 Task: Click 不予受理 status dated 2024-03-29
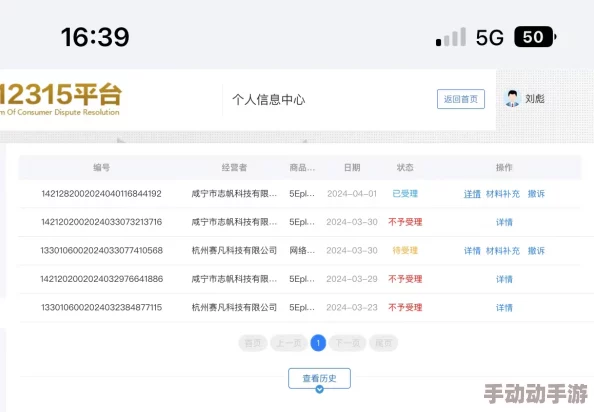click(405, 279)
